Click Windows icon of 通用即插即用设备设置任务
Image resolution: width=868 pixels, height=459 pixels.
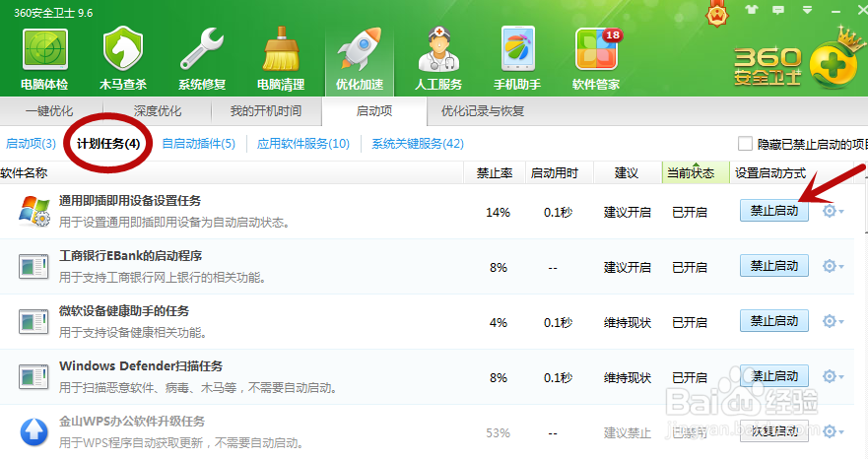(34, 212)
